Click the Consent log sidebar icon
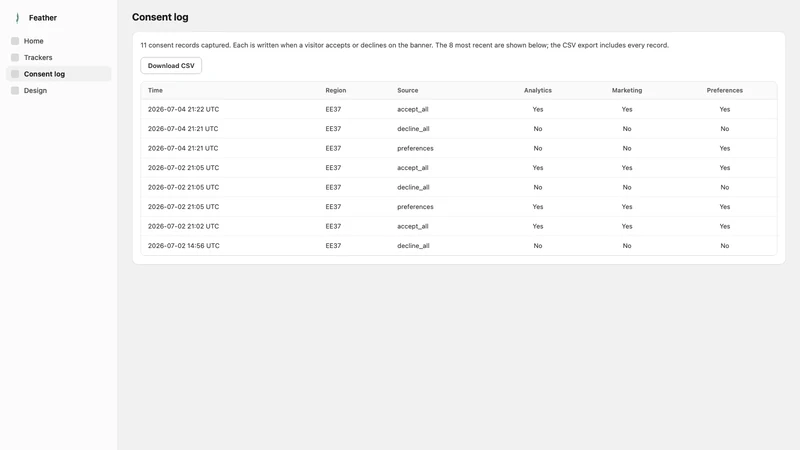Image resolution: width=800 pixels, height=450 pixels. [x=15, y=74]
